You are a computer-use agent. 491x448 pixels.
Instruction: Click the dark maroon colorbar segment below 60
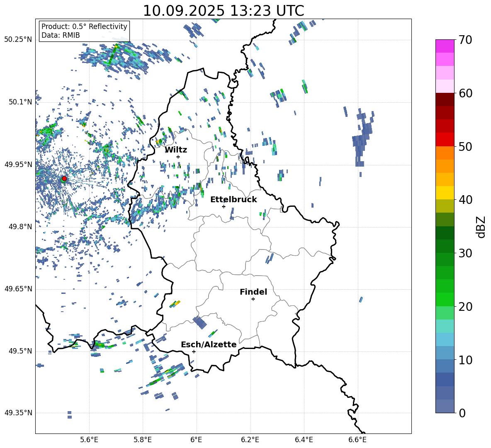coord(445,99)
